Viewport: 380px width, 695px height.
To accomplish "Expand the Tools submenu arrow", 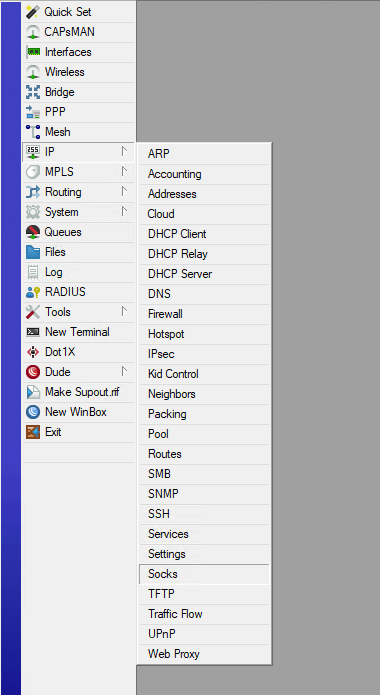I will (x=125, y=312).
